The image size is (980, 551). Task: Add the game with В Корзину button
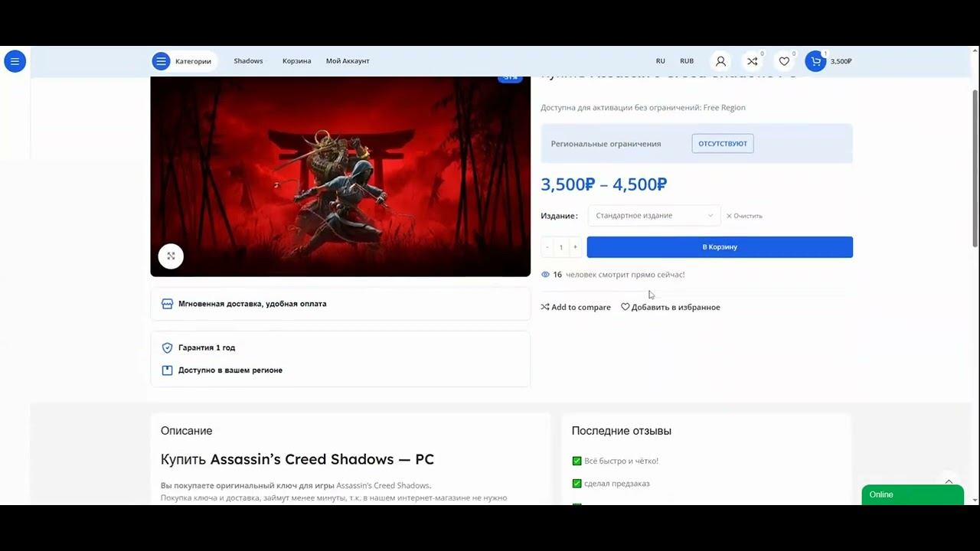coord(720,247)
